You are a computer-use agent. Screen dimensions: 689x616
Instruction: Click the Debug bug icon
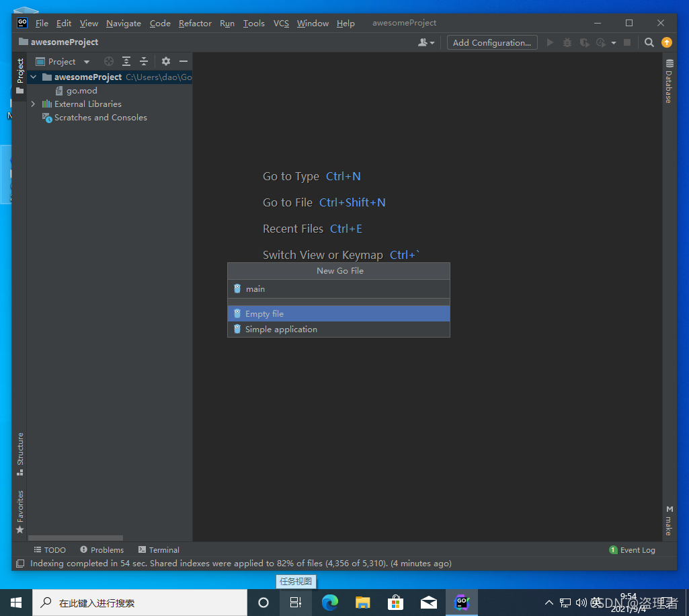[567, 42]
